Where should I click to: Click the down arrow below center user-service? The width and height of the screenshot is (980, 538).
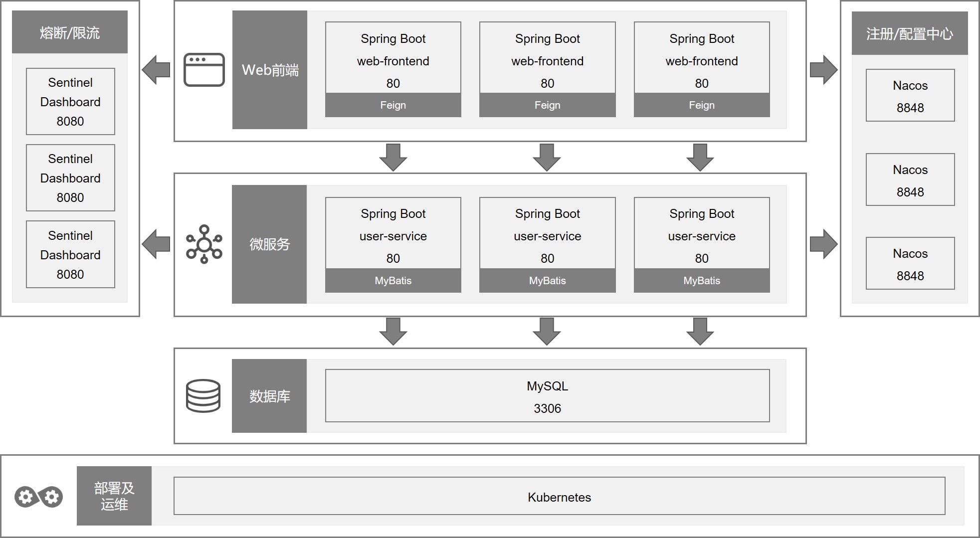pyautogui.click(x=547, y=332)
